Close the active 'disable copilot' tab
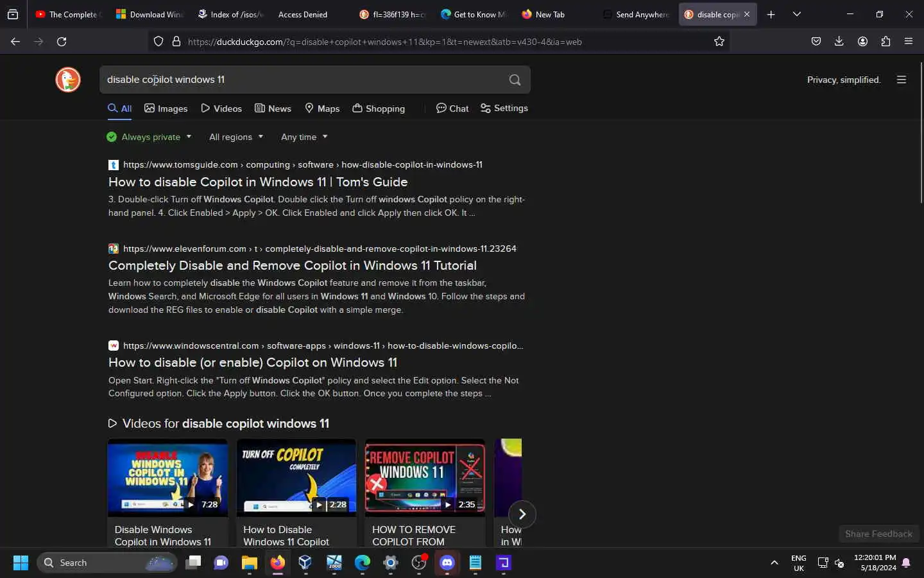The height and width of the screenshot is (578, 924). click(747, 14)
